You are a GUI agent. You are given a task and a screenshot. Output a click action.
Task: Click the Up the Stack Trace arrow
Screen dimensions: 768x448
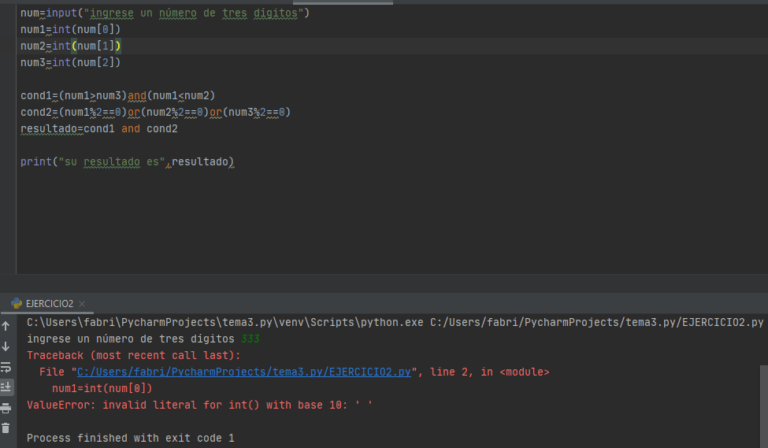point(6,326)
